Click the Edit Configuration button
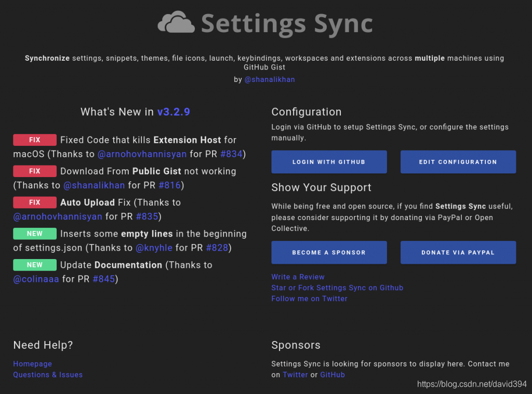This screenshot has height=394, width=532. tap(458, 162)
